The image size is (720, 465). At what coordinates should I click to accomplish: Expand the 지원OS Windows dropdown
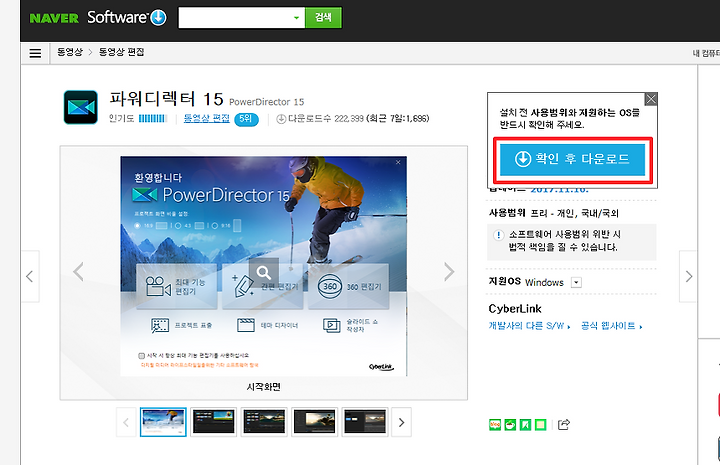click(x=576, y=282)
